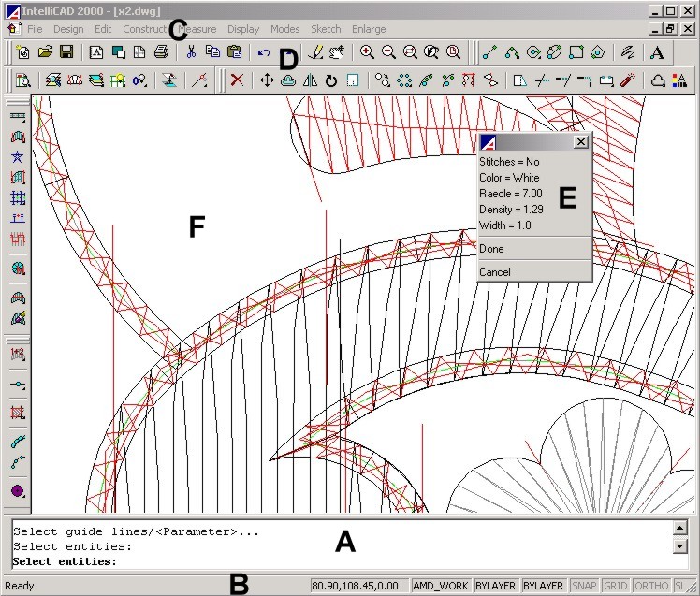Toggle ORTHO mode in status bar
Viewport: 700px width, 596px height.
651,586
